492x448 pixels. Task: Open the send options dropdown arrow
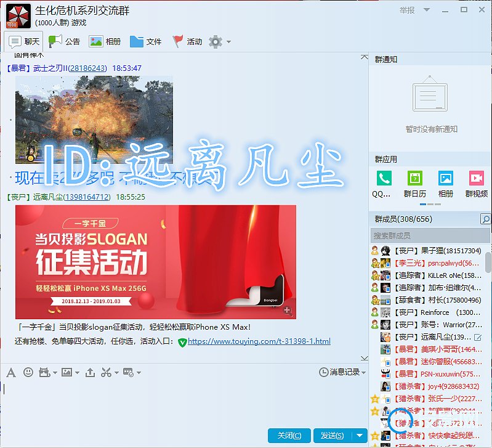[x=360, y=436]
